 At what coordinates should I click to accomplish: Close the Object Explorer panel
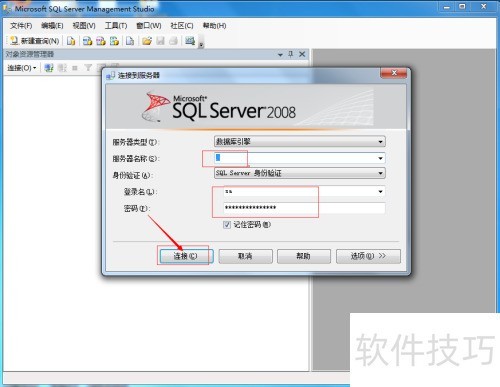click(x=302, y=54)
